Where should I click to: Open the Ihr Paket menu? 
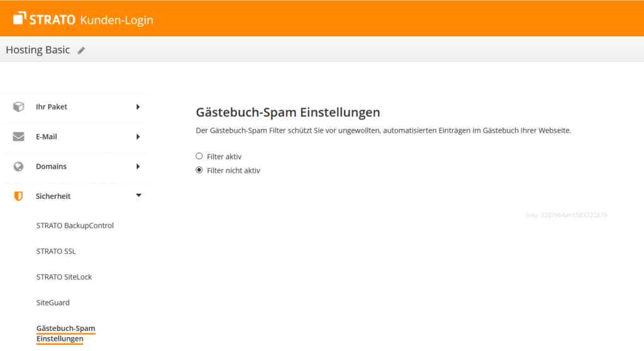coord(52,107)
